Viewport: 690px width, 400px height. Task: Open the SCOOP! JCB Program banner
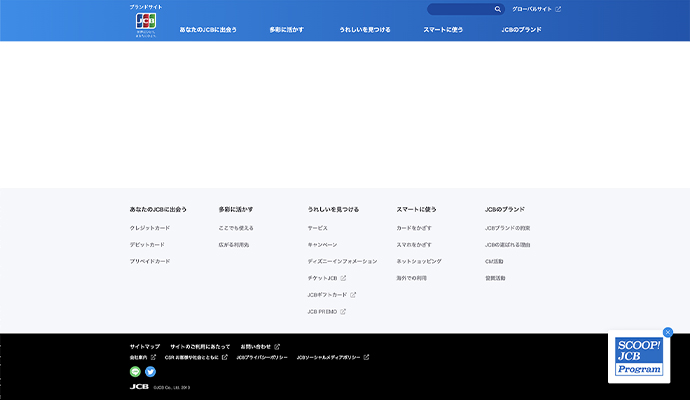tap(639, 358)
